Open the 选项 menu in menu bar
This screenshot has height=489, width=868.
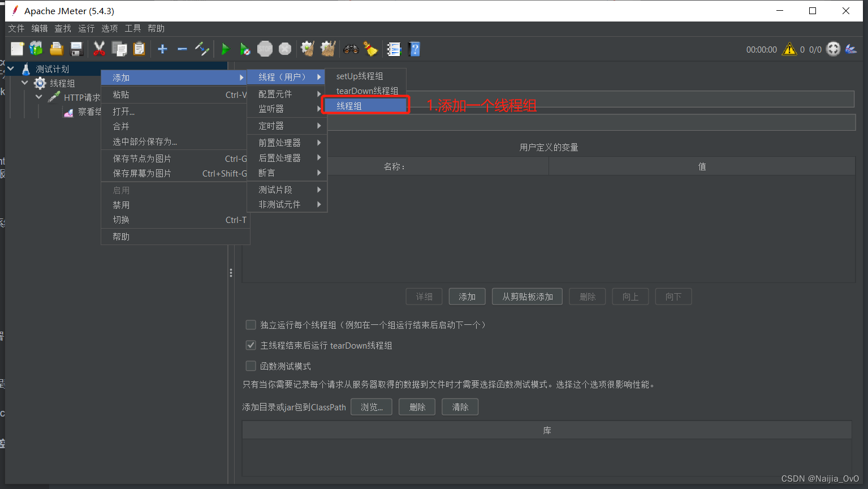tap(110, 28)
